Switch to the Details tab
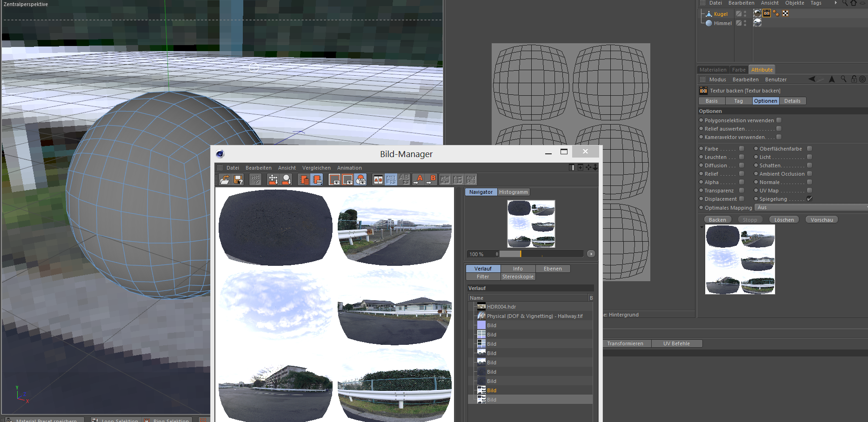The height and width of the screenshot is (422, 868). pyautogui.click(x=792, y=101)
